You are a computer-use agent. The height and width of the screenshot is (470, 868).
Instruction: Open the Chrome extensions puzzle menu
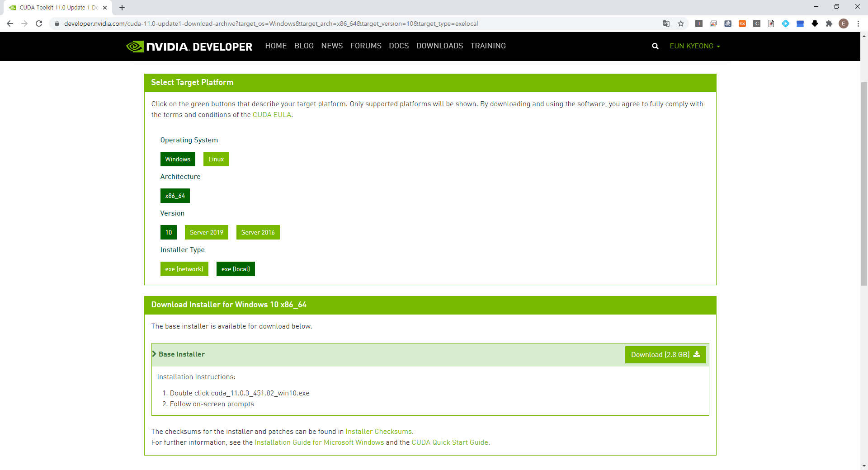pyautogui.click(x=829, y=23)
